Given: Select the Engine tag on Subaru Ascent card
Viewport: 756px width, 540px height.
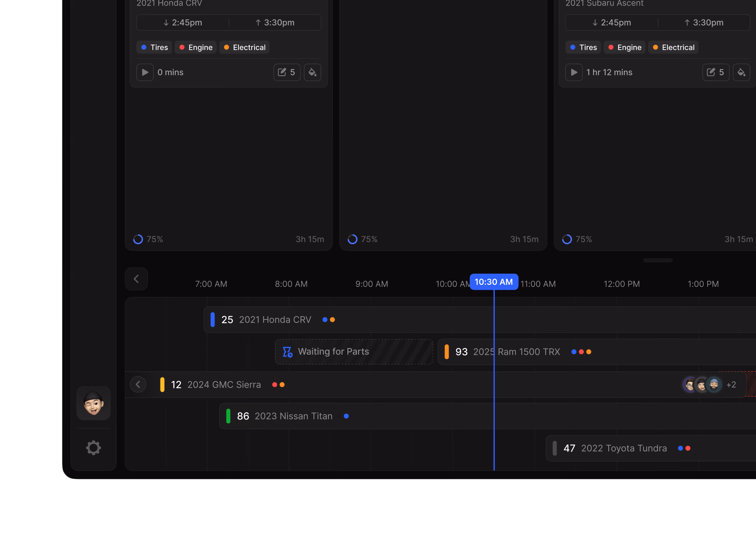Looking at the screenshot, I should click(625, 47).
